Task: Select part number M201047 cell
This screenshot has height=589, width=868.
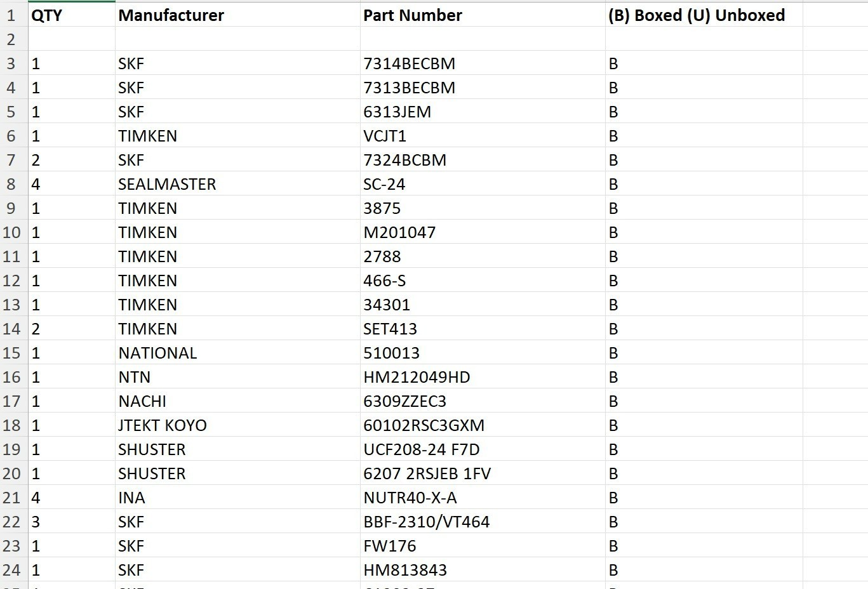Action: (483, 232)
